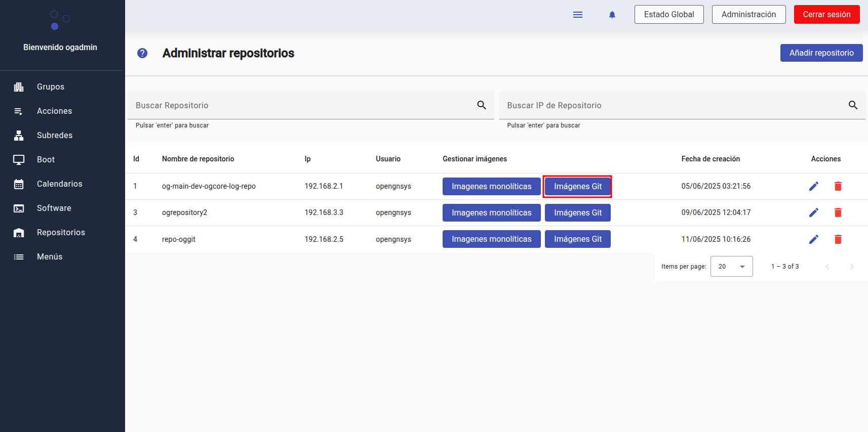This screenshot has width=868, height=432.
Task: Open Grupos in the sidebar
Action: 51,87
